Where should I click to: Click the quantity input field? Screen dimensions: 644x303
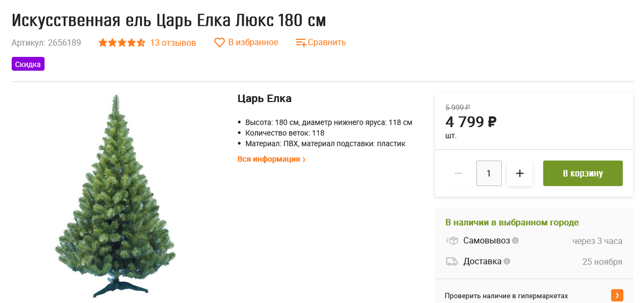click(x=489, y=174)
